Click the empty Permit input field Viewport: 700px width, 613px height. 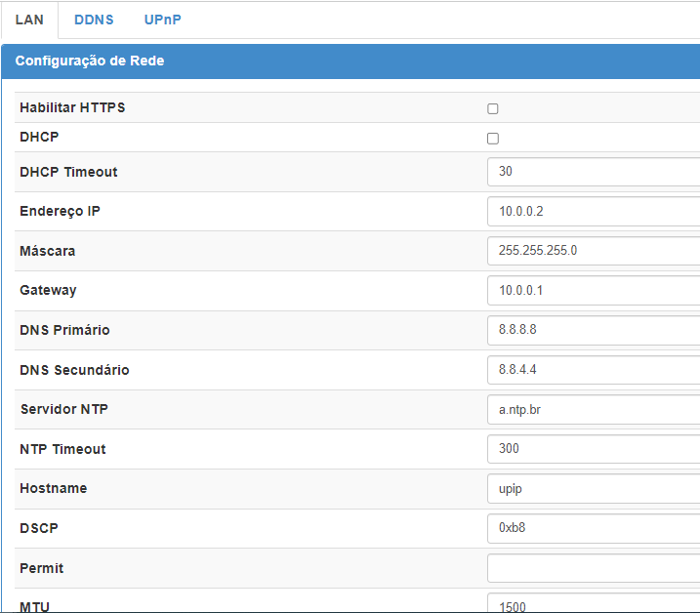point(593,568)
